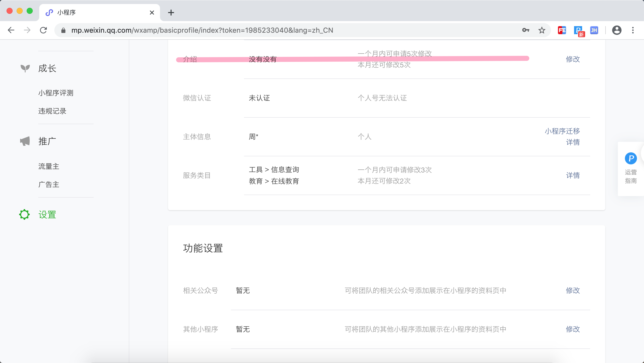Click 小程序迁移 link
This screenshot has width=644, height=363.
[x=562, y=131]
